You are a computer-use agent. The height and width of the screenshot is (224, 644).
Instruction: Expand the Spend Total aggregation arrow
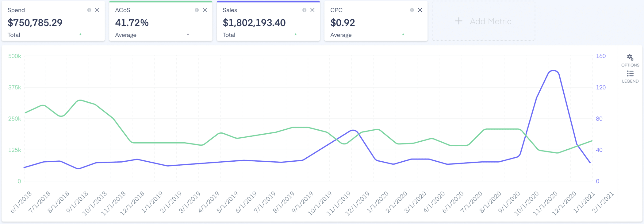(80, 34)
